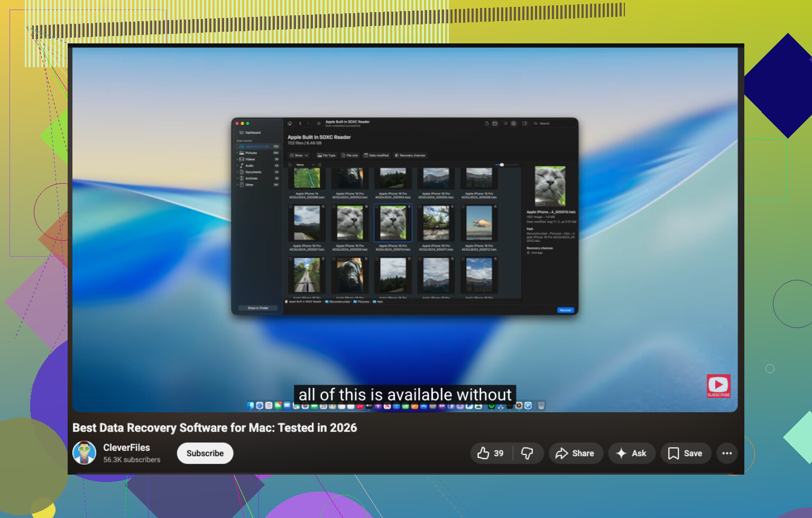Open CleverFiles channel name link
Screen dimensions: 812x518
pos(126,448)
